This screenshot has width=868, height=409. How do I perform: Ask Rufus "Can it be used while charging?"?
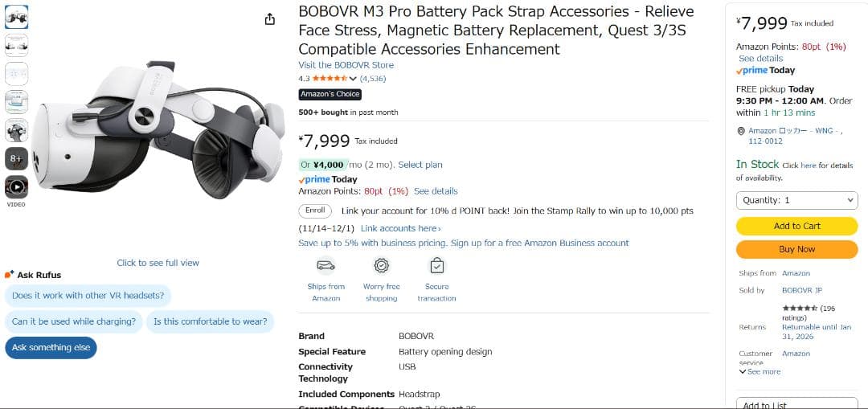(x=74, y=321)
